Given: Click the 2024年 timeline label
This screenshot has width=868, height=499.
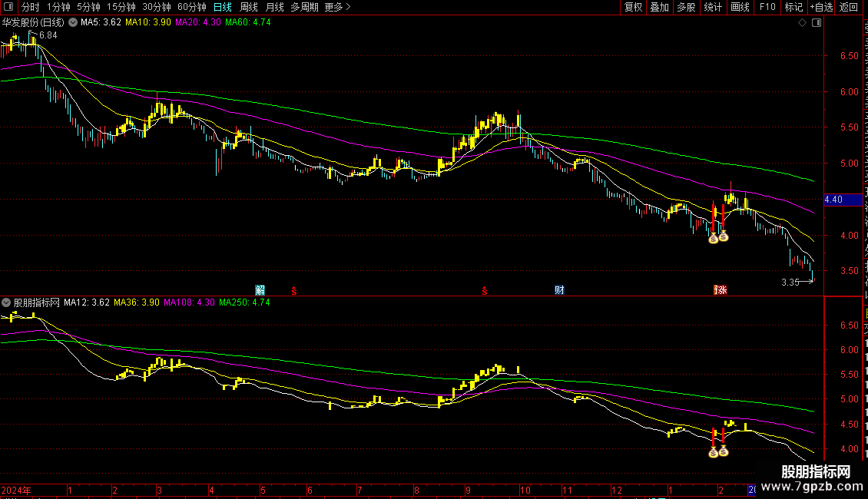Looking at the screenshot, I should pyautogui.click(x=16, y=490).
